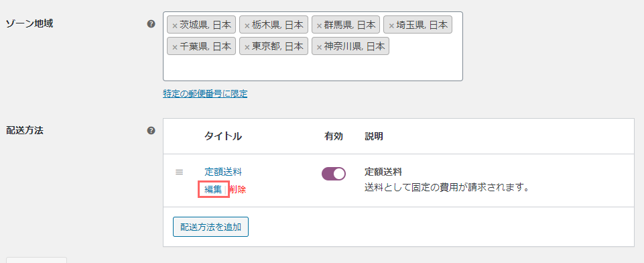Remove 埼玉県, 日本 tag with its x icon
644x263 pixels.
pos(391,25)
